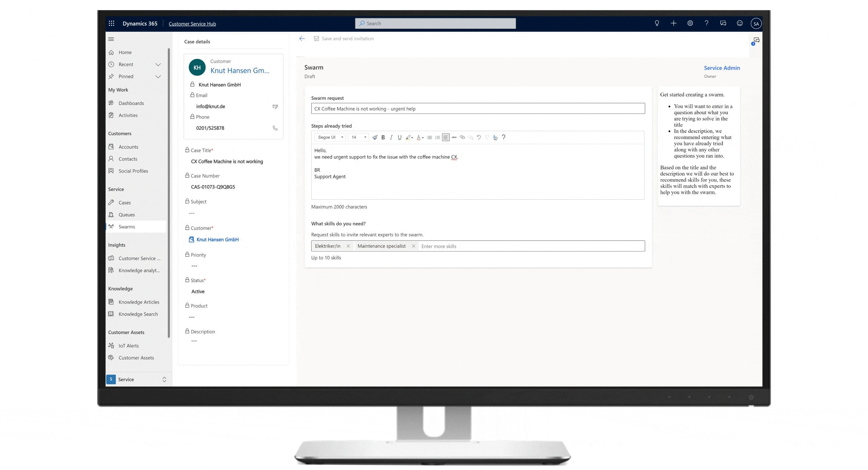The image size is (868, 470).
Task: Click the insert link icon
Action: click(462, 137)
